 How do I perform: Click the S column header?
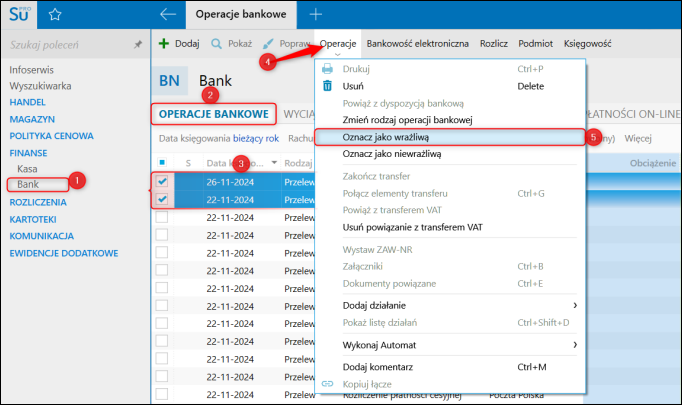tap(188, 163)
